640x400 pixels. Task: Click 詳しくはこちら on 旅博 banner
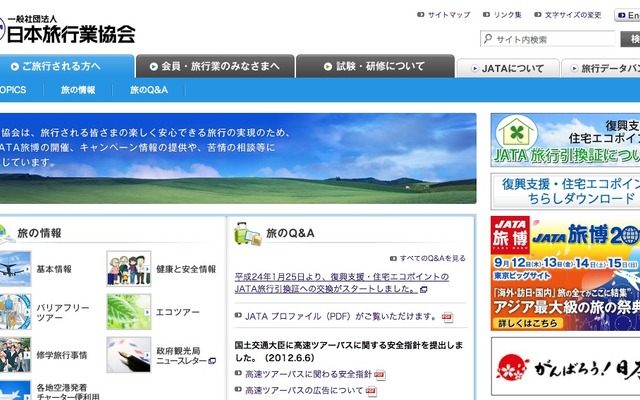pyautogui.click(x=527, y=323)
